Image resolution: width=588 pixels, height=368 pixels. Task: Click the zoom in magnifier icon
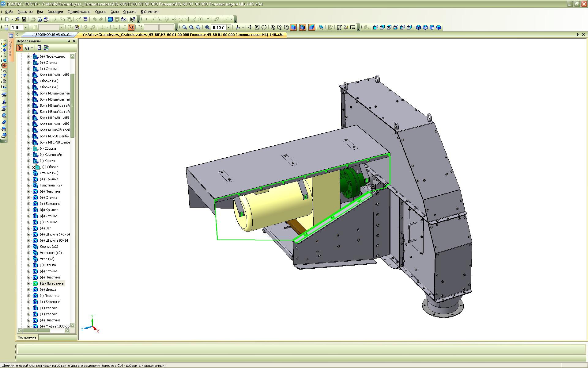coord(191,27)
